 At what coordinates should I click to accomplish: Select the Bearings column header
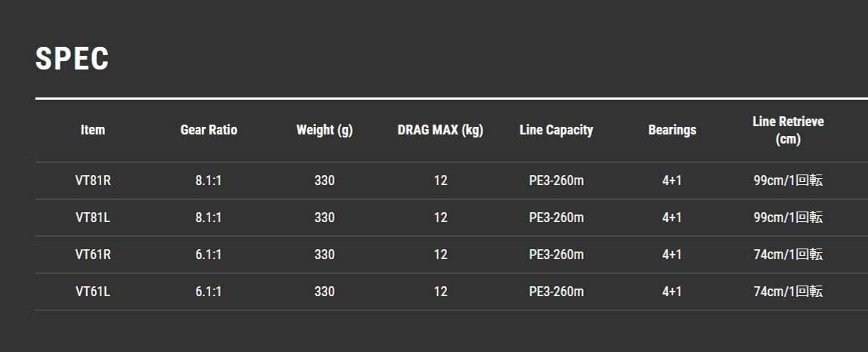[x=672, y=130]
